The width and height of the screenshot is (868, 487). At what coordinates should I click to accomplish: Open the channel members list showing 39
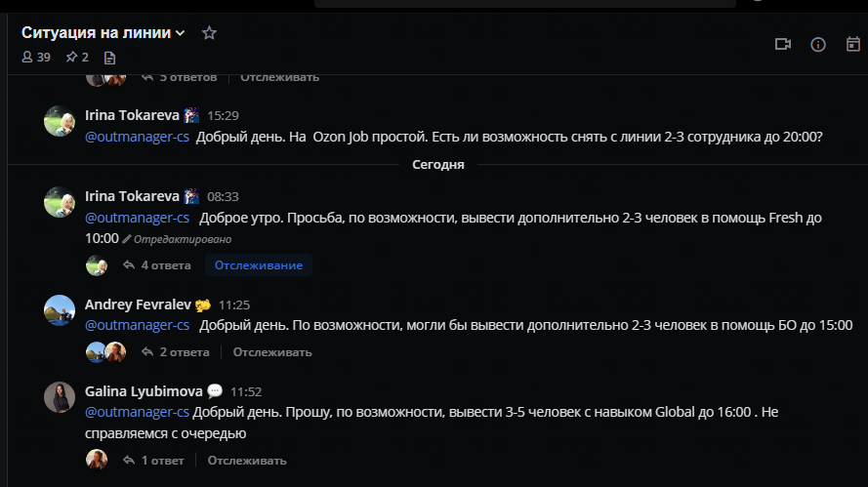click(x=36, y=57)
